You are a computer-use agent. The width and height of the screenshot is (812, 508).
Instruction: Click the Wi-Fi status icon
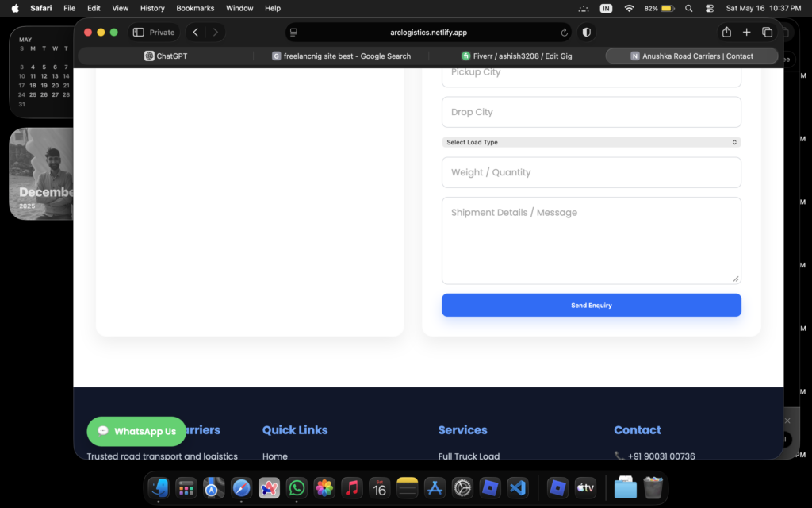tap(629, 8)
